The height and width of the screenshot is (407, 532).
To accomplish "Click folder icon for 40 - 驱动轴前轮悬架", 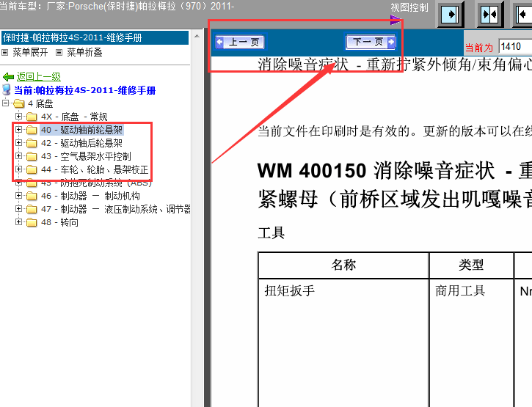I will point(32,130).
